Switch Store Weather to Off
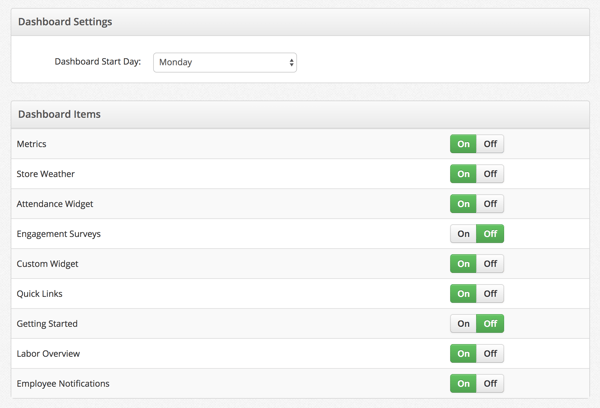The width and height of the screenshot is (600, 408). click(490, 174)
